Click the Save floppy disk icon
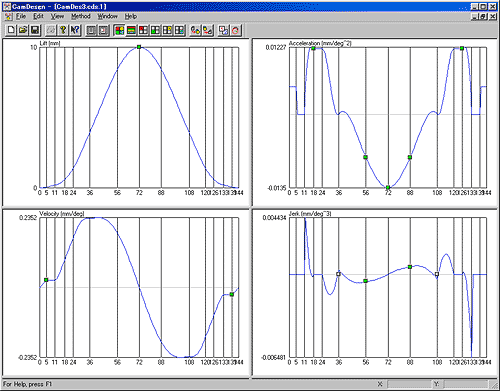 (x=35, y=30)
